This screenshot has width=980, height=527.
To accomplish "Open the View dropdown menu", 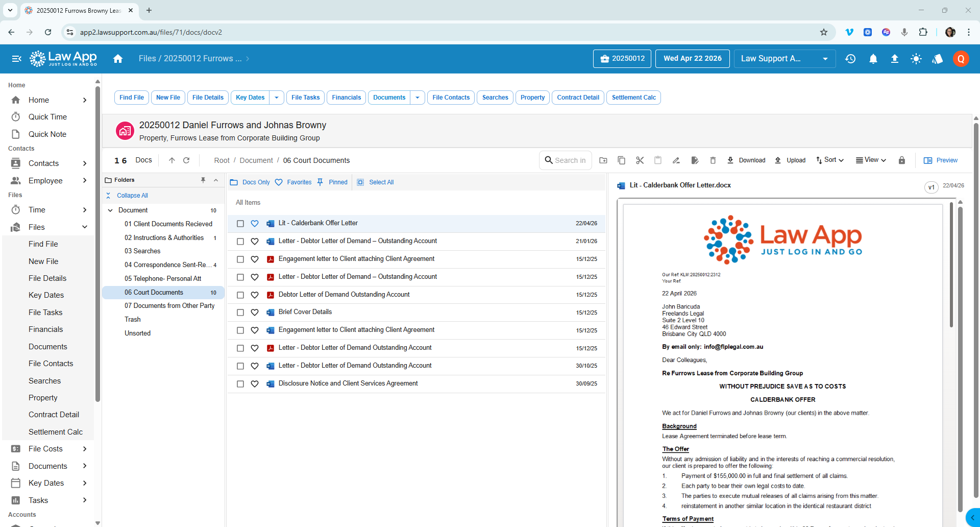I will click(x=870, y=160).
